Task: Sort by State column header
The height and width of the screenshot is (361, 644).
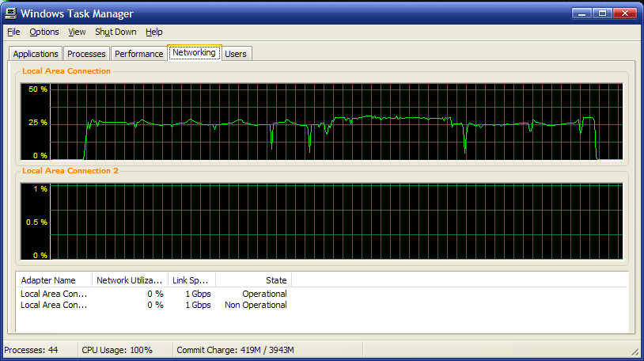Action: click(x=253, y=280)
